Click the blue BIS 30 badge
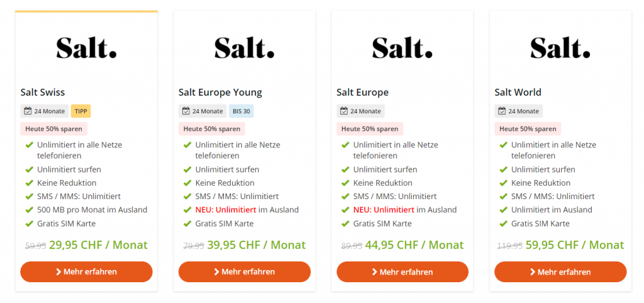This screenshot has width=644, height=303. coord(241,111)
